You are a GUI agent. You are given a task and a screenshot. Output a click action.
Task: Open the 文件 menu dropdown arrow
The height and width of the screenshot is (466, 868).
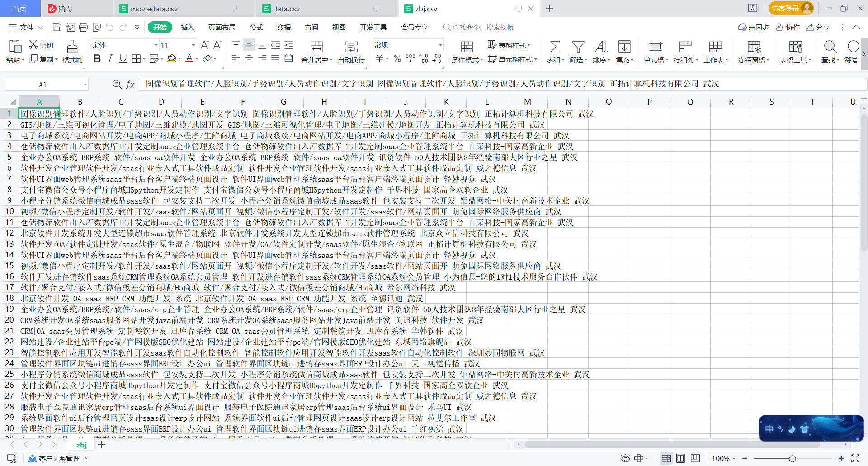click(40, 27)
